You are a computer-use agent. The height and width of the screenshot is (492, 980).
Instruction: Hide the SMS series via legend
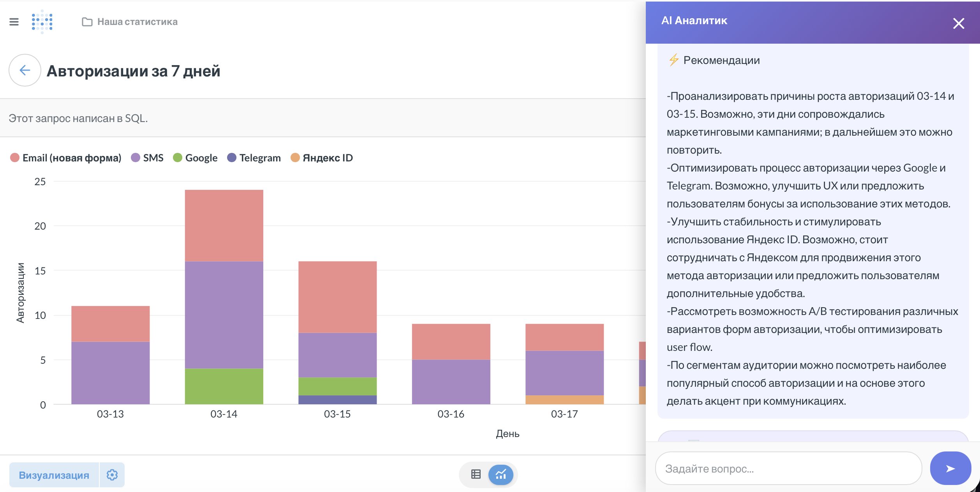(x=152, y=158)
